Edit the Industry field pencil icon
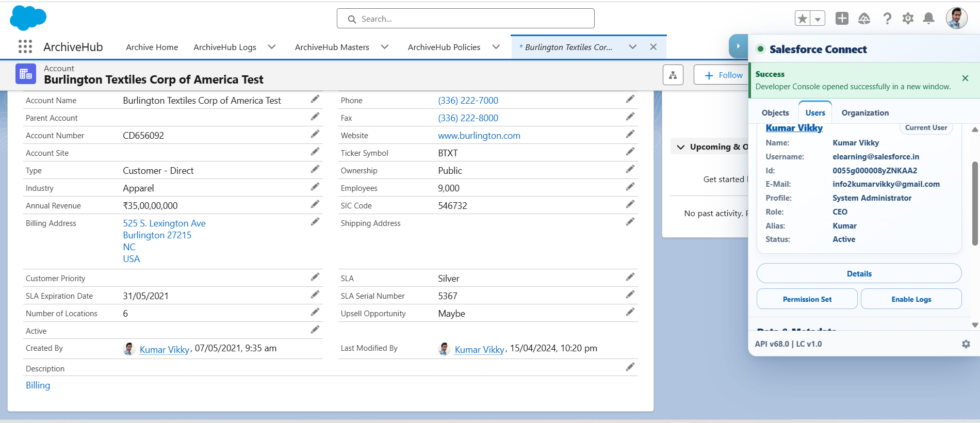This screenshot has width=980, height=423. 315,187
